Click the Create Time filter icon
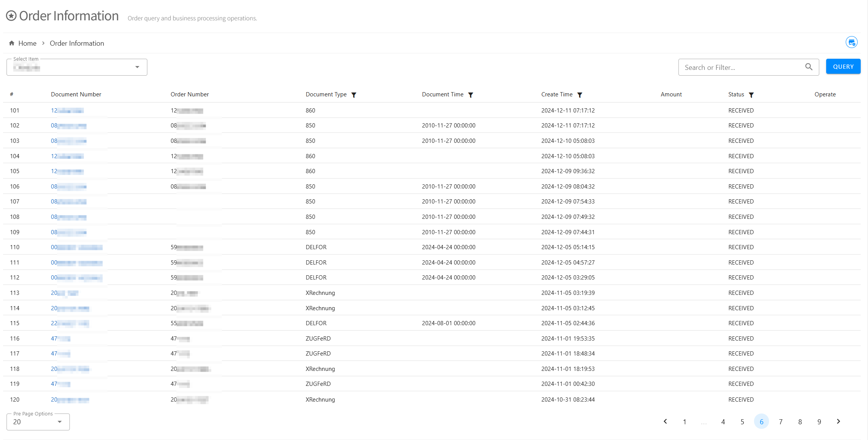The height and width of the screenshot is (440, 868). point(580,95)
